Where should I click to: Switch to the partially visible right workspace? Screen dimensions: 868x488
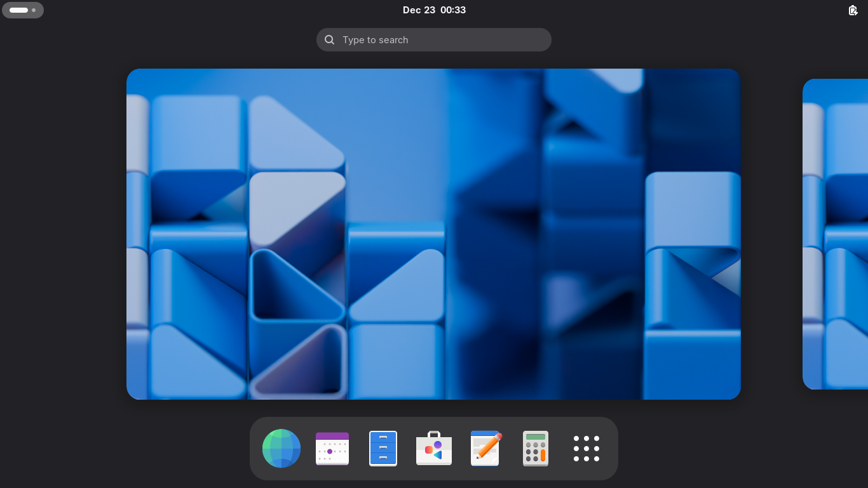835,234
